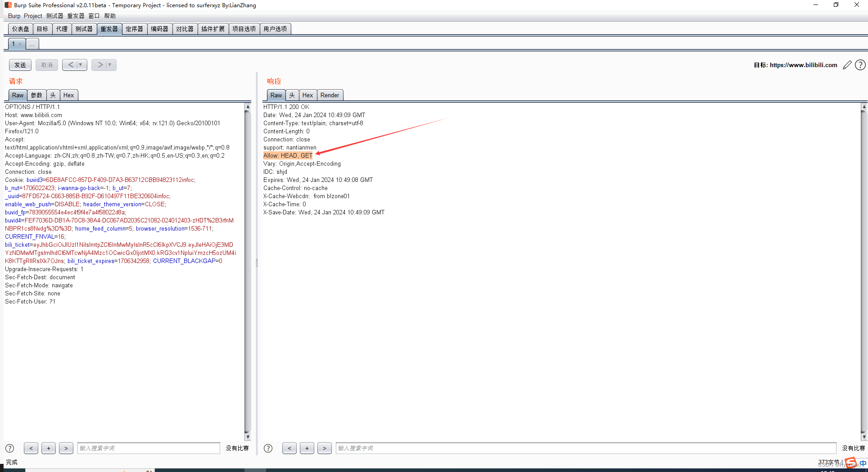
Task: Select request Raw view tab
Action: [18, 95]
